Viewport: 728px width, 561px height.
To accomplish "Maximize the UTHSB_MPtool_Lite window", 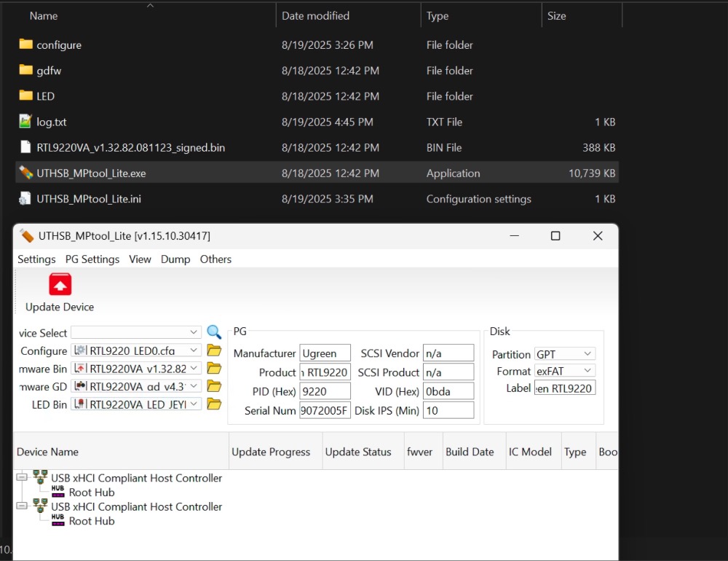I will click(x=555, y=235).
